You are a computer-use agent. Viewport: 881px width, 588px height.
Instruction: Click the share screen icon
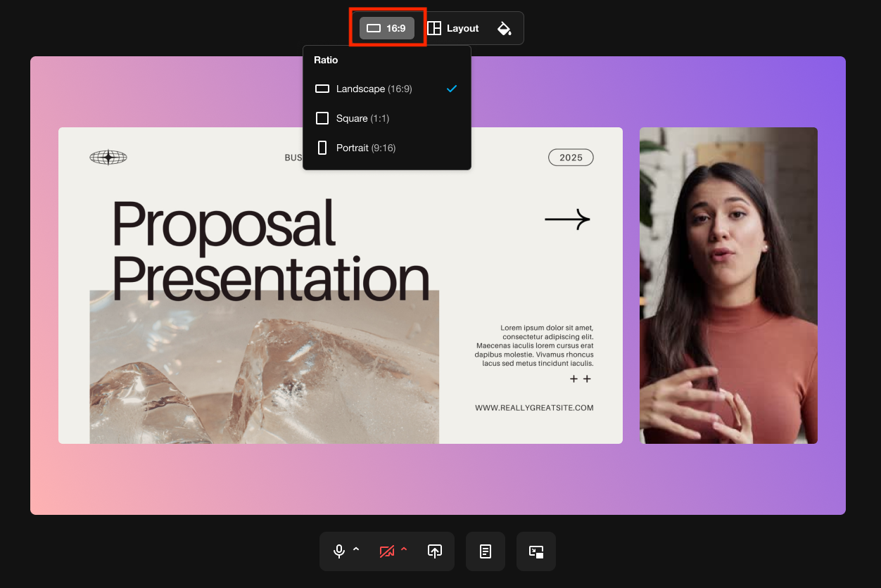pos(435,551)
